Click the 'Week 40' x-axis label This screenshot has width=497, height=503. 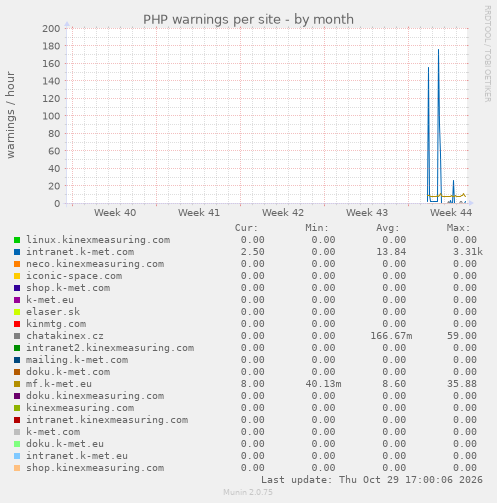tap(115, 213)
